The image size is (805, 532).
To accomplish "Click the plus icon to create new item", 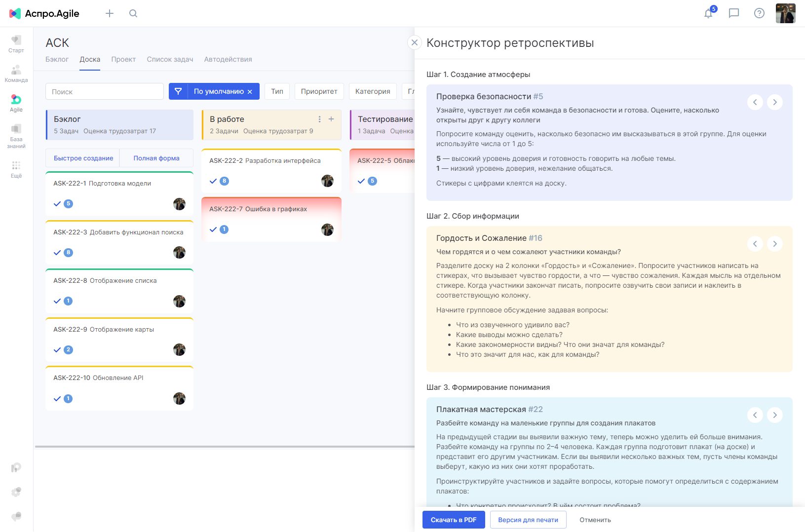I will (109, 13).
